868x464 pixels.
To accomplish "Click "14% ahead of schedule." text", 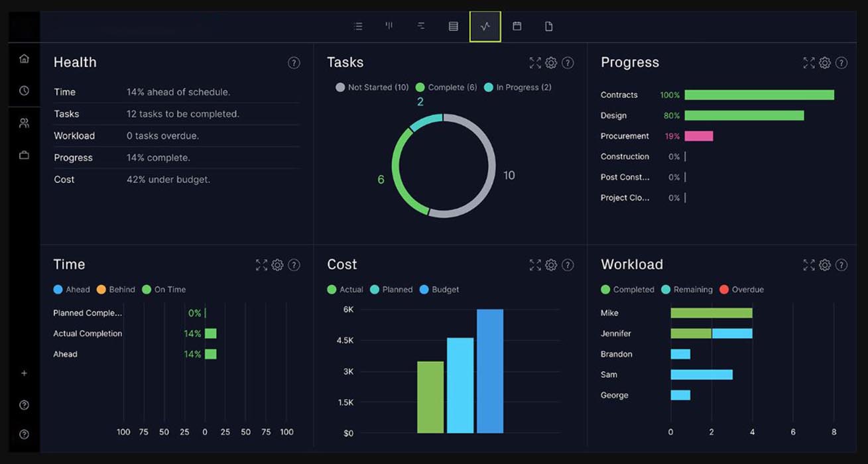I will (x=178, y=92).
